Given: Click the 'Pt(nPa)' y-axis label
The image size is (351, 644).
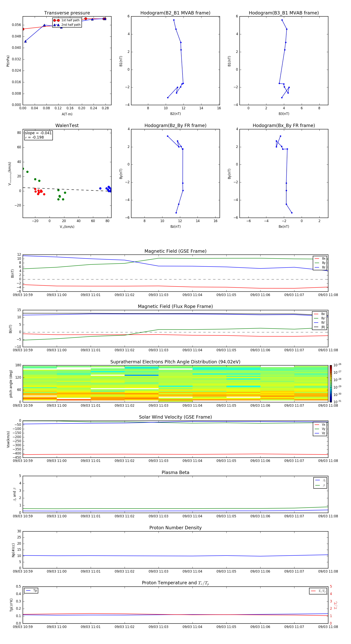Looking at the screenshot, I should [x=8, y=61].
